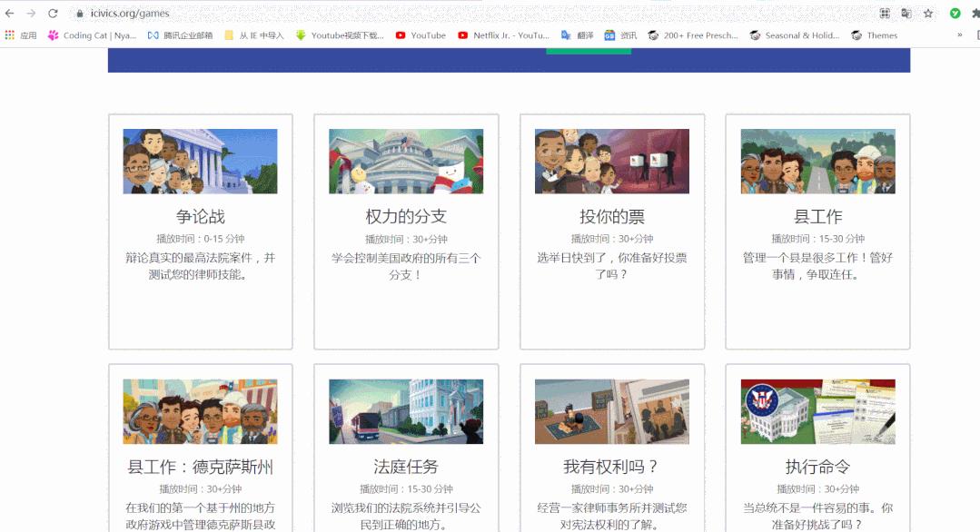Expand the hidden bookmarks with the chevron
The height and width of the screenshot is (532, 980).
click(x=957, y=35)
